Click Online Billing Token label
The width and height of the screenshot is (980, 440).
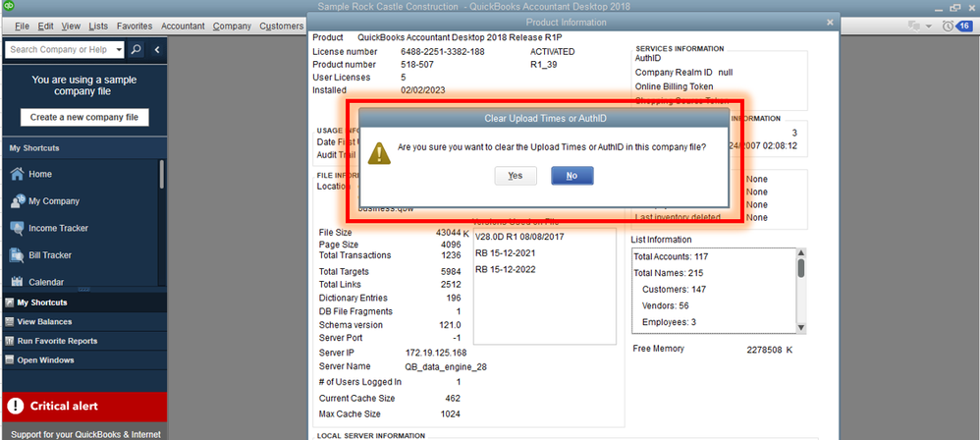click(674, 86)
